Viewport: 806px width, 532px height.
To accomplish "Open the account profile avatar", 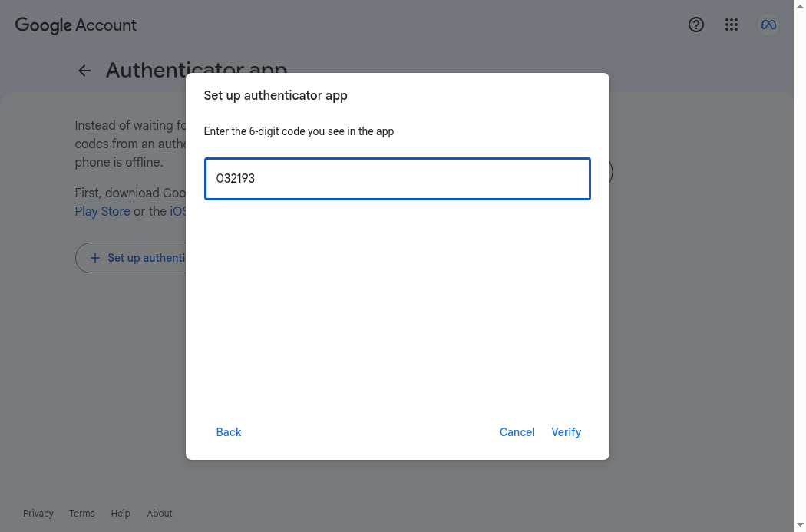I will click(768, 25).
